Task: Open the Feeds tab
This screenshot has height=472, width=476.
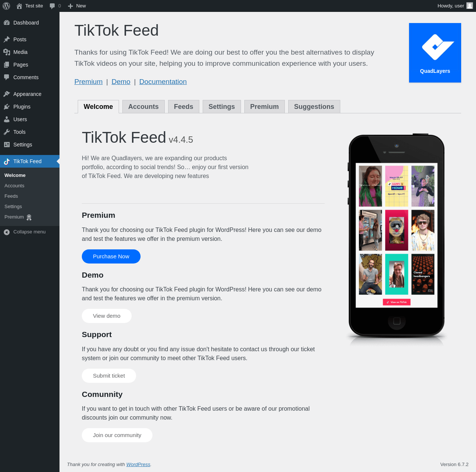Action: [x=183, y=107]
